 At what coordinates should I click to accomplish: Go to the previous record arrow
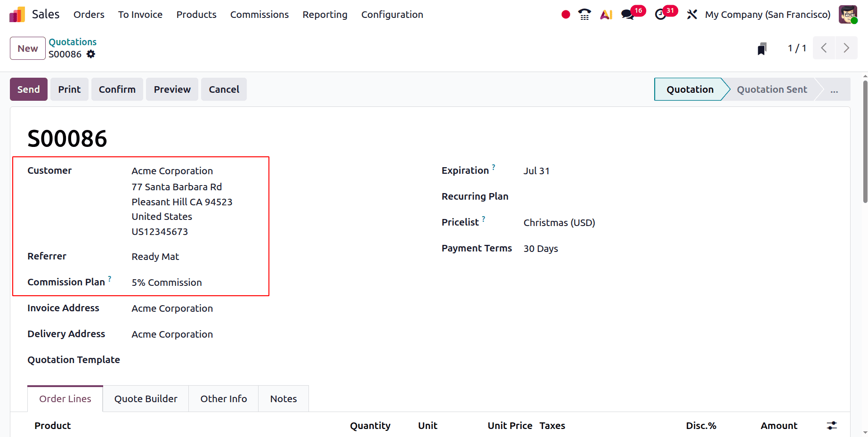[x=824, y=48]
